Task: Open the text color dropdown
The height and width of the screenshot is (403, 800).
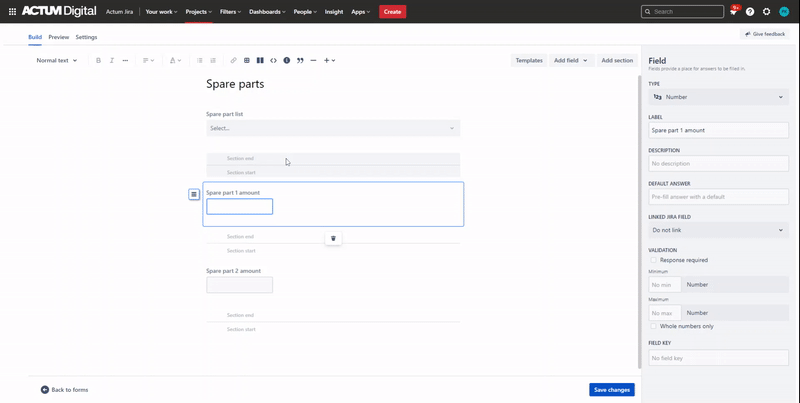Action: (175, 60)
